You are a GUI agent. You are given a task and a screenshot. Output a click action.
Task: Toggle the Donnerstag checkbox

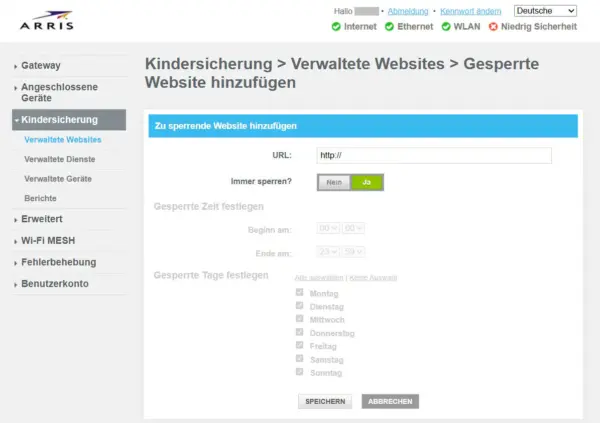(300, 332)
